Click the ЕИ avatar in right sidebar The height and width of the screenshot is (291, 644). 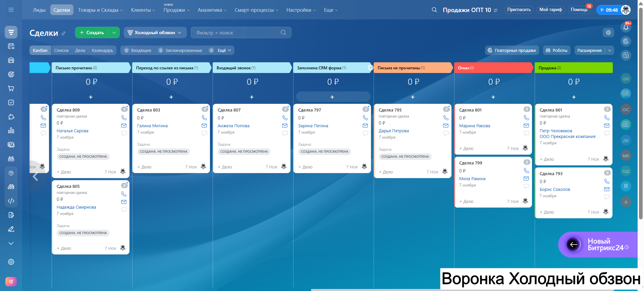[626, 79]
